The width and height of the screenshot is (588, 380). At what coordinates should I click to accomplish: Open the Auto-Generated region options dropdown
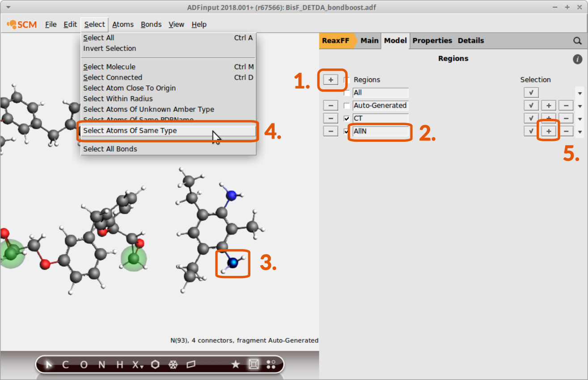click(x=580, y=106)
